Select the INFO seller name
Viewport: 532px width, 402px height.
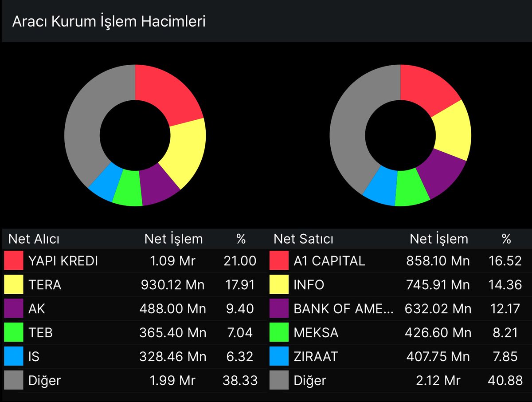tap(309, 285)
